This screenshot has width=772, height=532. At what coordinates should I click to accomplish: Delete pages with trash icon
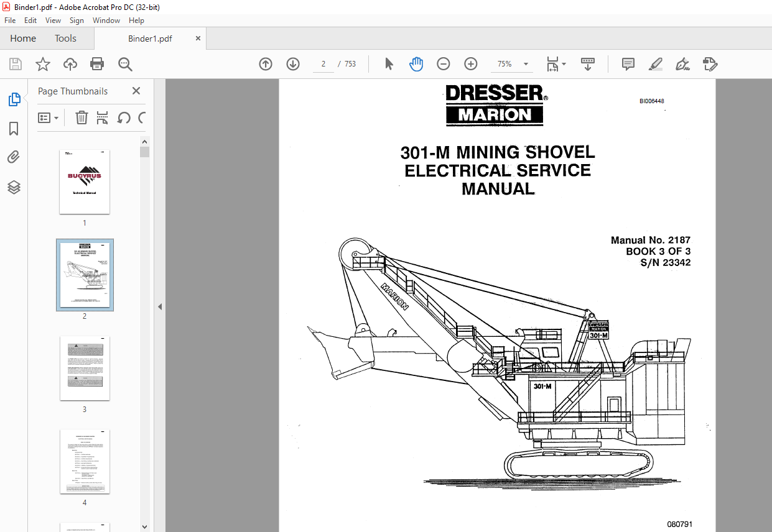81,117
